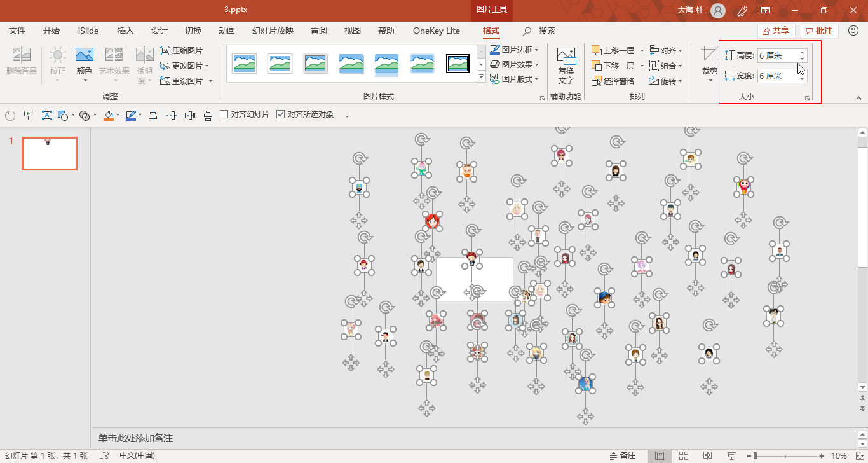The height and width of the screenshot is (463, 868).
Task: Select the text box tool icon
Action: [x=46, y=115]
